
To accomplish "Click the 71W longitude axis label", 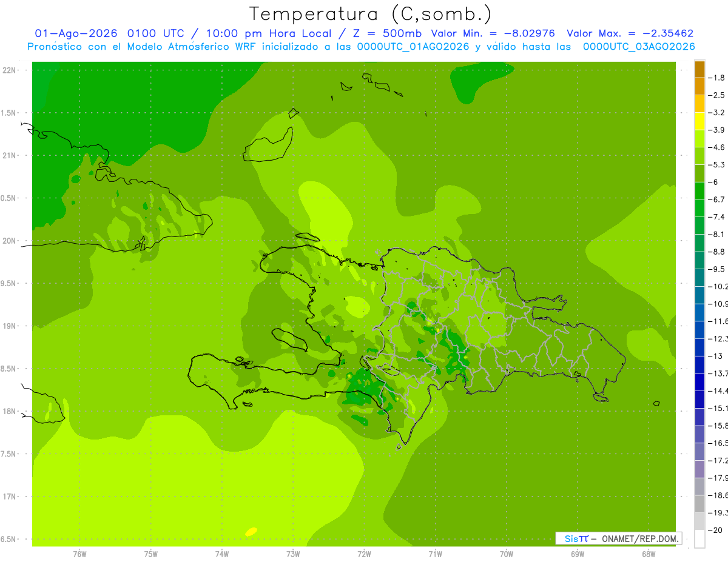I will point(435,554).
